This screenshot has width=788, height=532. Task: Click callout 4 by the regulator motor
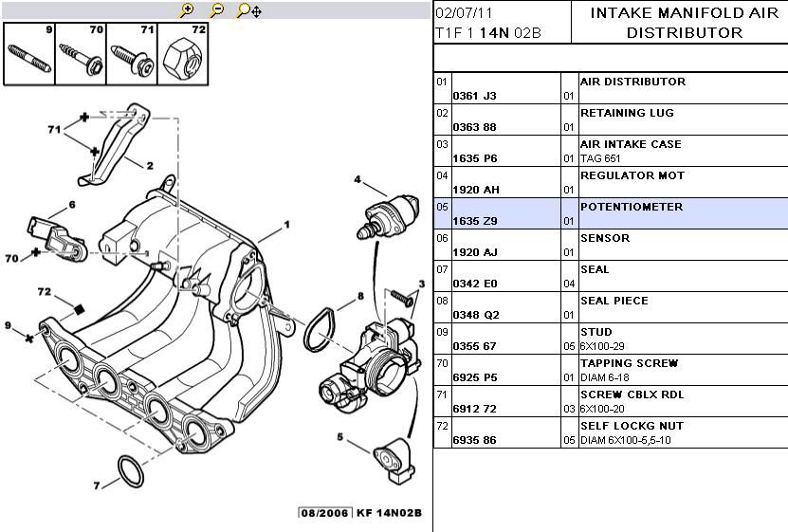[357, 179]
